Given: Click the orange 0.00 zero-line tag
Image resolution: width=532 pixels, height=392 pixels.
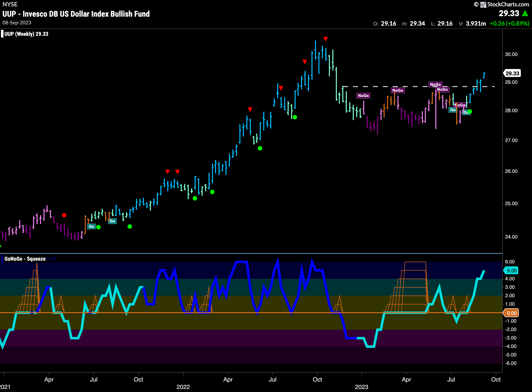Looking at the screenshot, I should tap(511, 313).
